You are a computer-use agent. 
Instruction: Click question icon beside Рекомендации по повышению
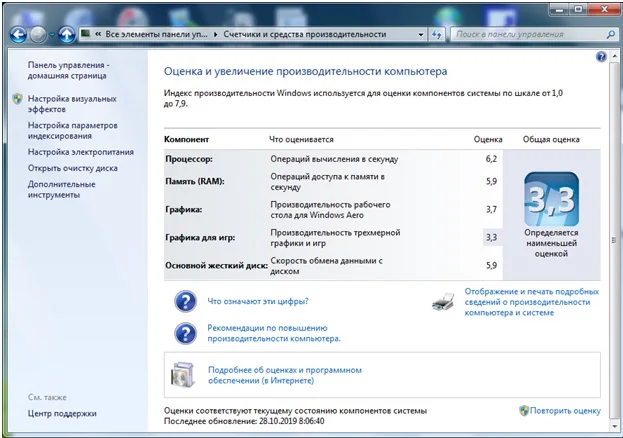coord(185,333)
